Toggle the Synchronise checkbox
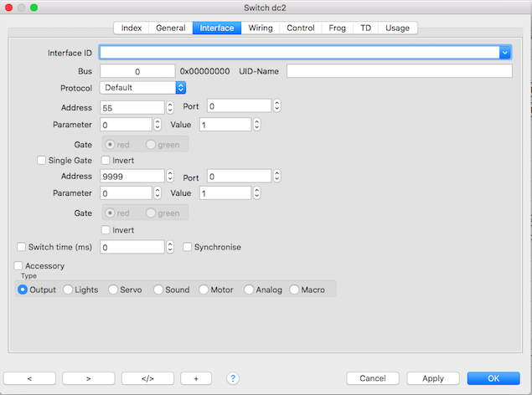The width and height of the screenshot is (532, 395). pyautogui.click(x=188, y=247)
